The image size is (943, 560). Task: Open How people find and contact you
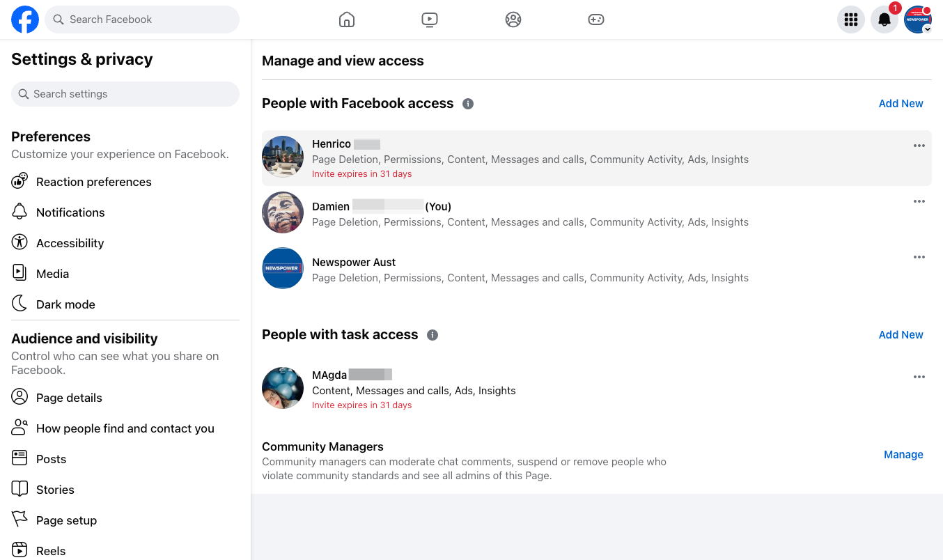(x=125, y=428)
